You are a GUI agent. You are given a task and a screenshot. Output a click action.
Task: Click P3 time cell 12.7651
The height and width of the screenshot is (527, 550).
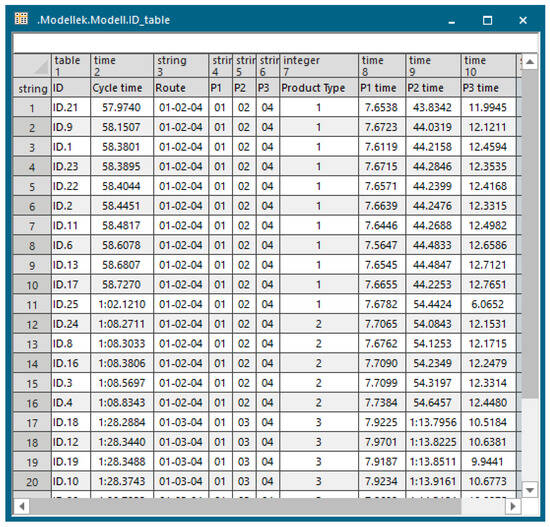click(488, 285)
